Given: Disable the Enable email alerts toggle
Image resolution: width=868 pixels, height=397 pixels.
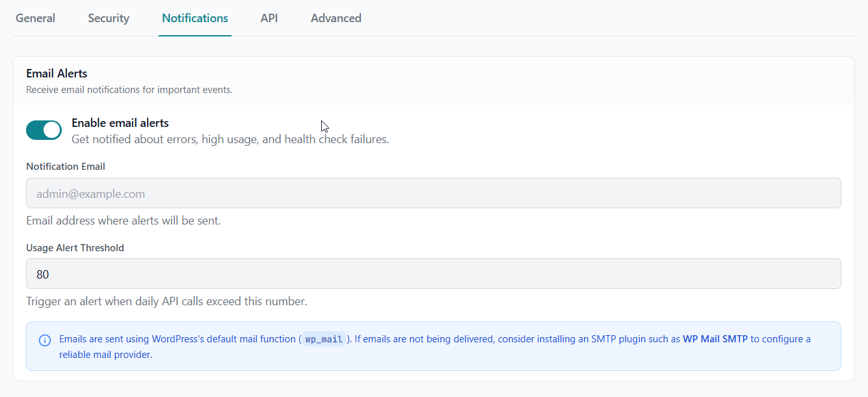Looking at the screenshot, I should (x=44, y=130).
